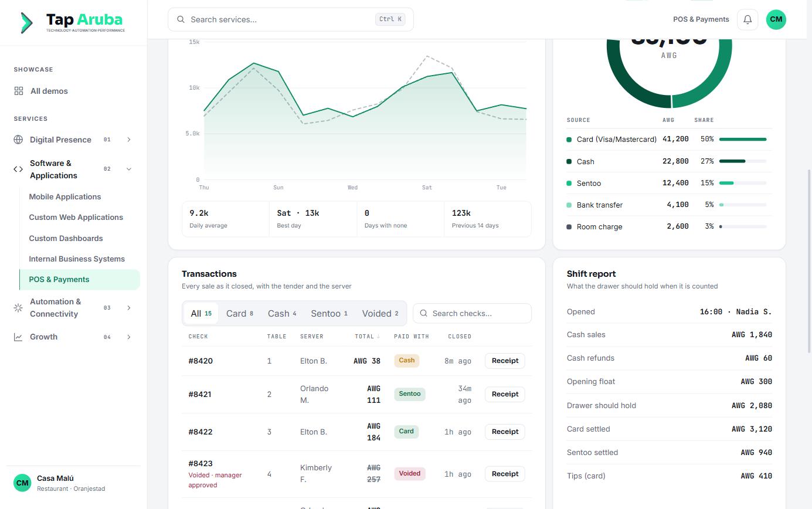Switch to the Card transactions tab
This screenshot has height=509, width=812.
pos(240,314)
